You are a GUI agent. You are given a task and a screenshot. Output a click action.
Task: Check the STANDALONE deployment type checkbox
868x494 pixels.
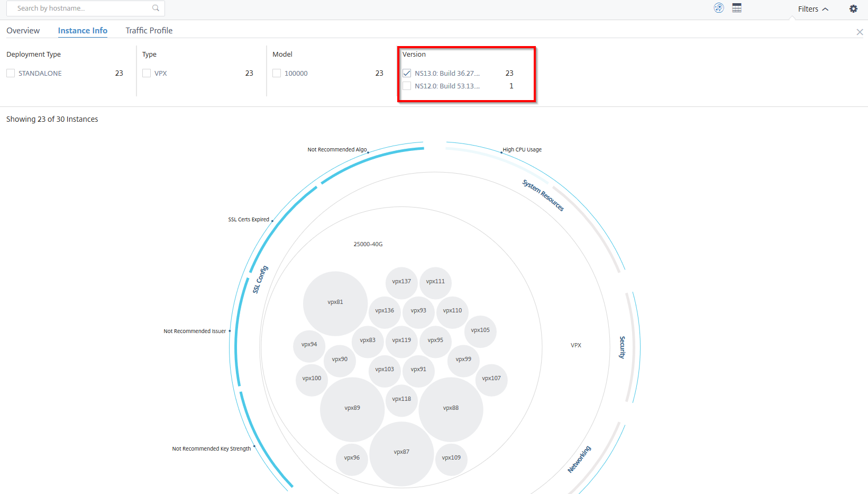pyautogui.click(x=11, y=73)
